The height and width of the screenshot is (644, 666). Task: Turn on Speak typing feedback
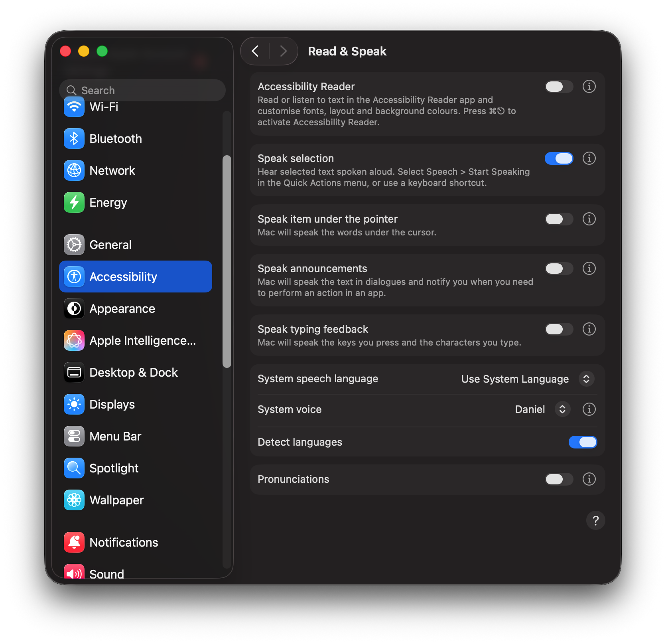[559, 329]
